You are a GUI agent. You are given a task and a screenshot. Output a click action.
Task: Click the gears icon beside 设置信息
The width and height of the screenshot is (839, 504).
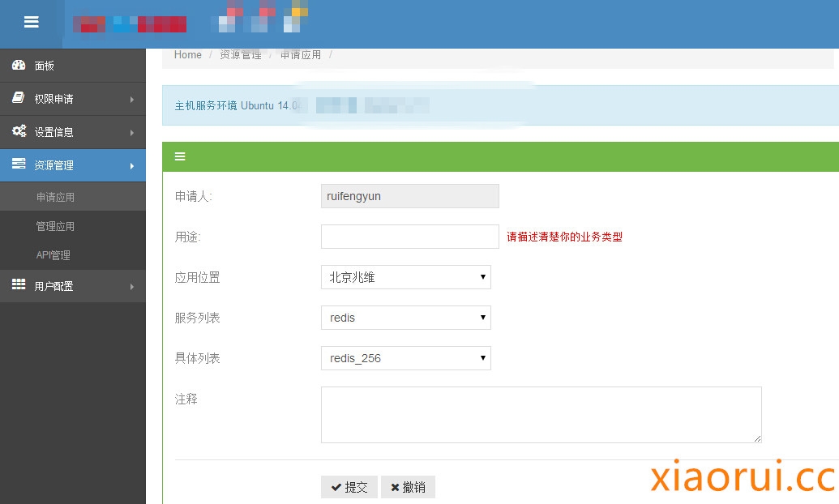[x=19, y=131]
